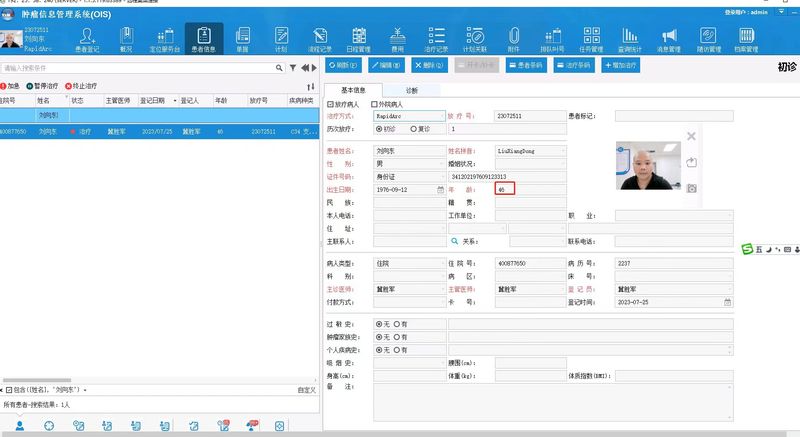Viewport: 800px width, 437px height.
Task: Open the 计划关联 plan association module
Action: (x=475, y=40)
